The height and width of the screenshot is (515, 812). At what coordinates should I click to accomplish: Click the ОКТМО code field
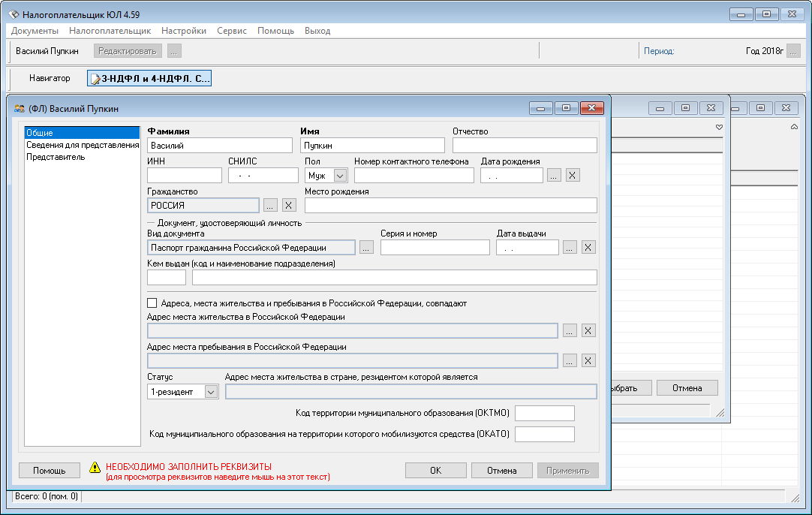[545, 414]
